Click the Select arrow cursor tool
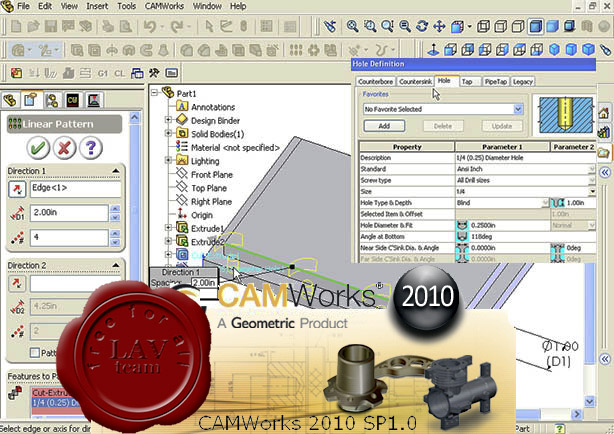Image resolution: width=614 pixels, height=434 pixels. pos(209,26)
